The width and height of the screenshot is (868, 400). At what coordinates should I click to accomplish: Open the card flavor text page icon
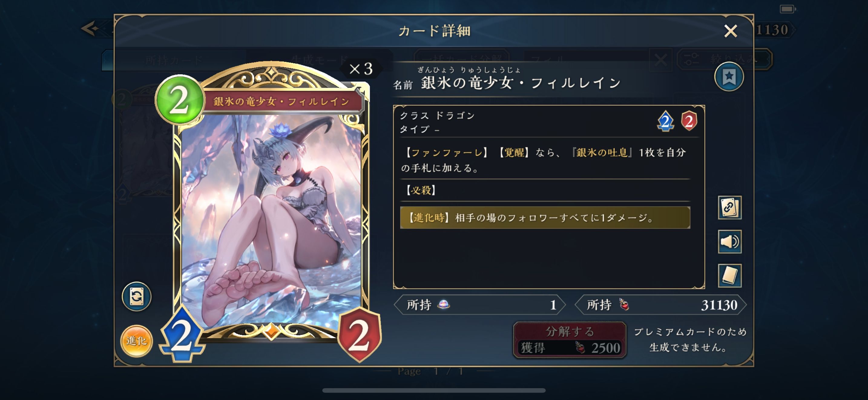tap(729, 275)
